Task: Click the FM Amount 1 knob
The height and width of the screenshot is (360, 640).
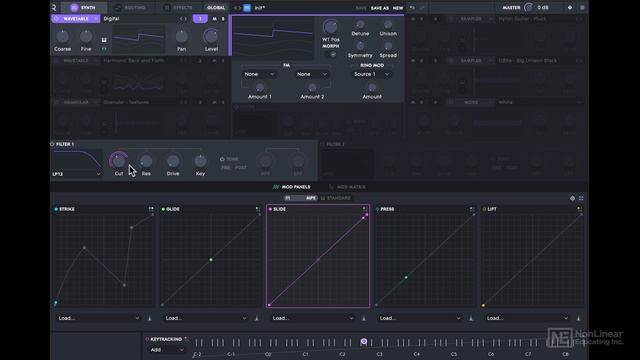Action: [260, 87]
